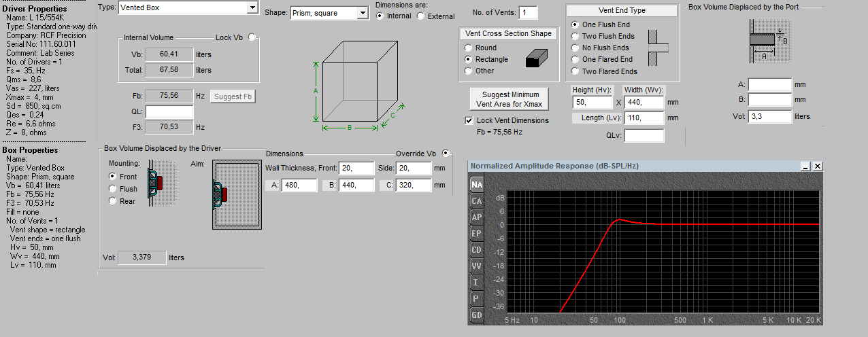Viewport: 868px width, 337px height.
Task: Click the Driver Properties heading
Action: pyautogui.click(x=35, y=8)
